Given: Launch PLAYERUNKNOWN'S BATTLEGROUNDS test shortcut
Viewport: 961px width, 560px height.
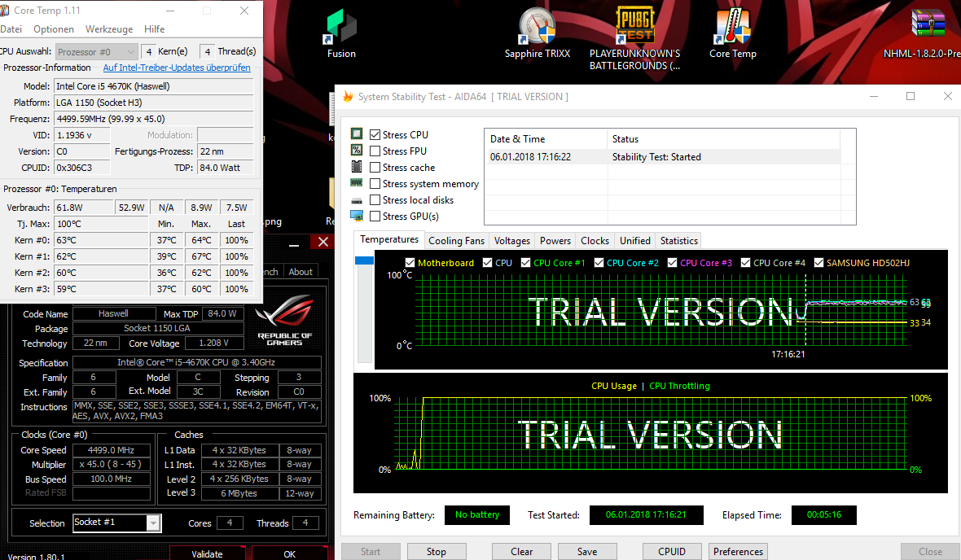Looking at the screenshot, I should (635, 38).
